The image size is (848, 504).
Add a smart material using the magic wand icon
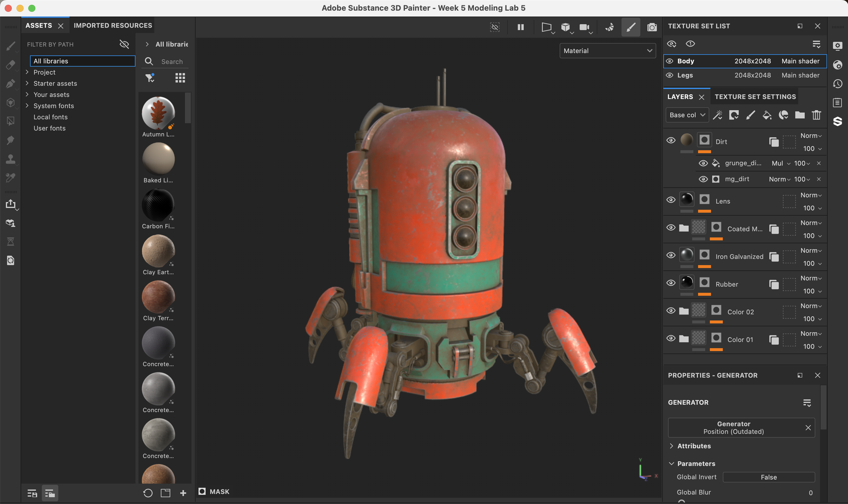(x=717, y=115)
